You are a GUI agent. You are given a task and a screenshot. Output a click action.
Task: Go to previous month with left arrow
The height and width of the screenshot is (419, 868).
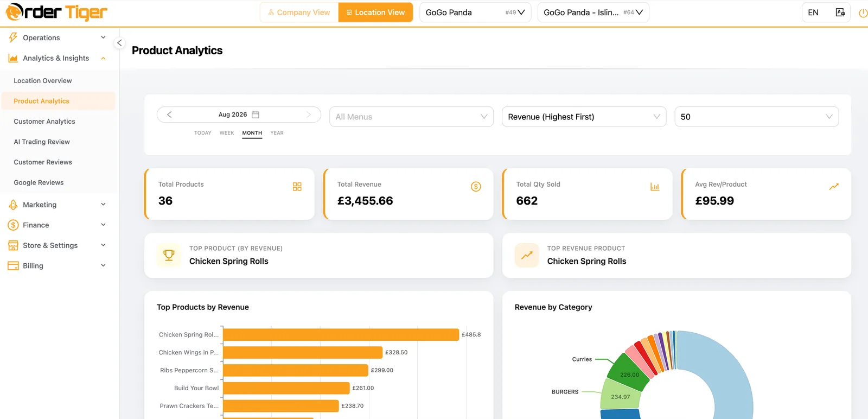[169, 115]
